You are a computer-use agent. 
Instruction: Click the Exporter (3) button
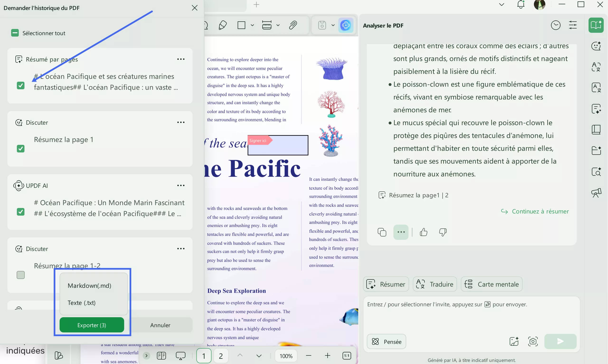92,325
